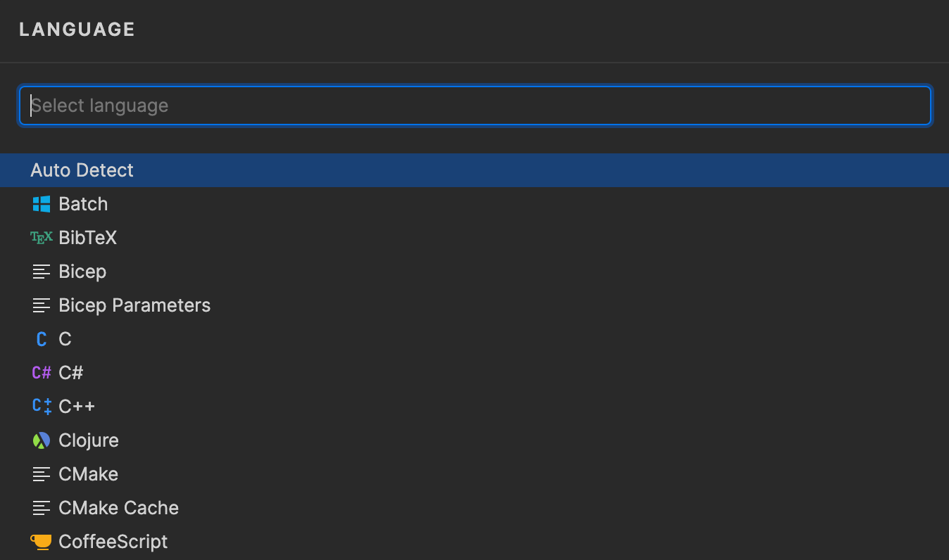Click the Clojure leaf icon

[x=41, y=440]
